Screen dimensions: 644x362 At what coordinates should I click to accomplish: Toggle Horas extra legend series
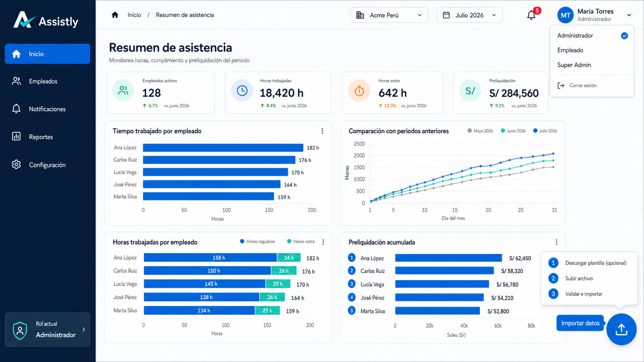(x=301, y=242)
